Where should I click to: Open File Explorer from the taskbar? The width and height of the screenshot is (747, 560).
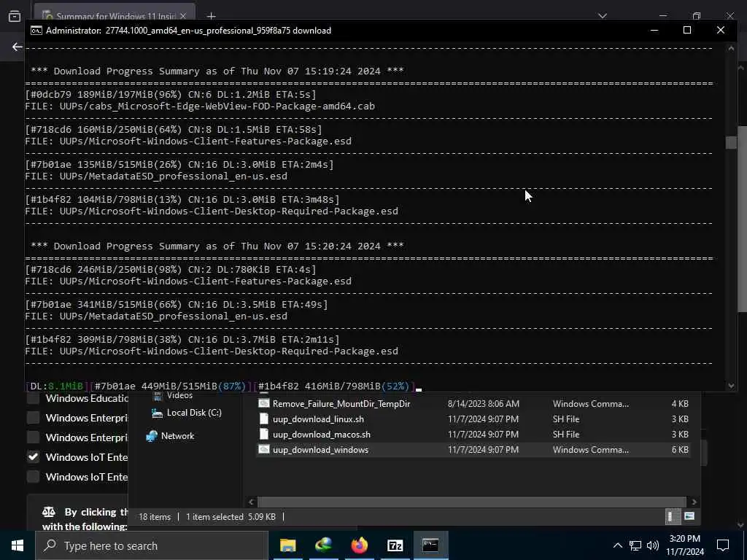pyautogui.click(x=287, y=545)
